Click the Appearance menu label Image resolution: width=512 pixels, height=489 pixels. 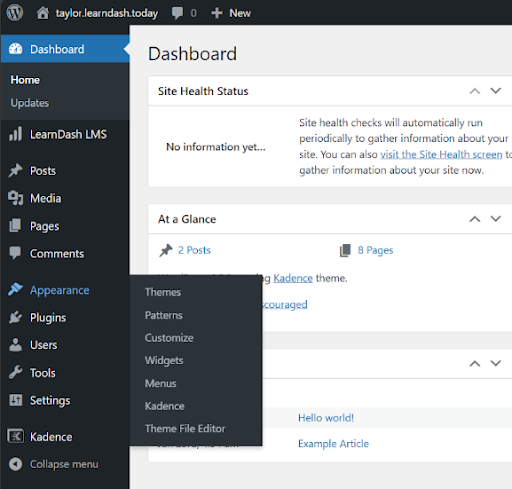tap(60, 290)
